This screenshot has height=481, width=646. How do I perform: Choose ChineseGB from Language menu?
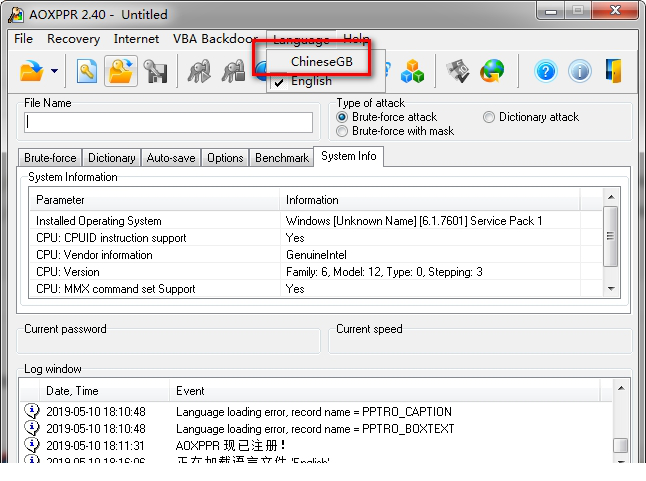point(321,61)
